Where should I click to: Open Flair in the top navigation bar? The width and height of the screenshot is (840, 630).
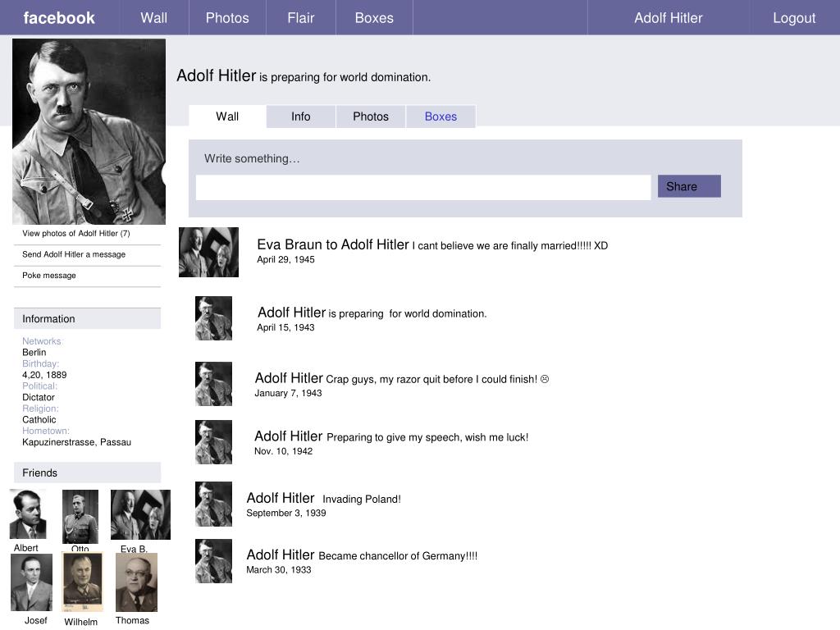click(300, 18)
